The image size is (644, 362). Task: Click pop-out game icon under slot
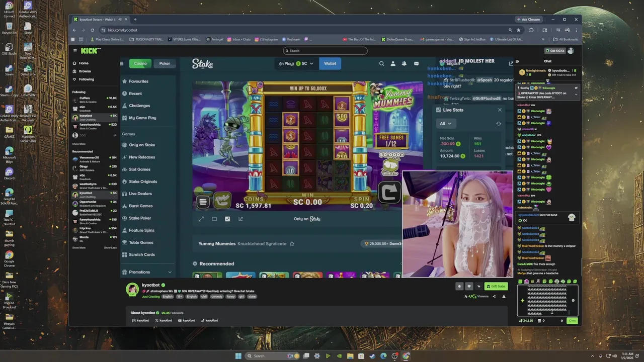pos(240,219)
